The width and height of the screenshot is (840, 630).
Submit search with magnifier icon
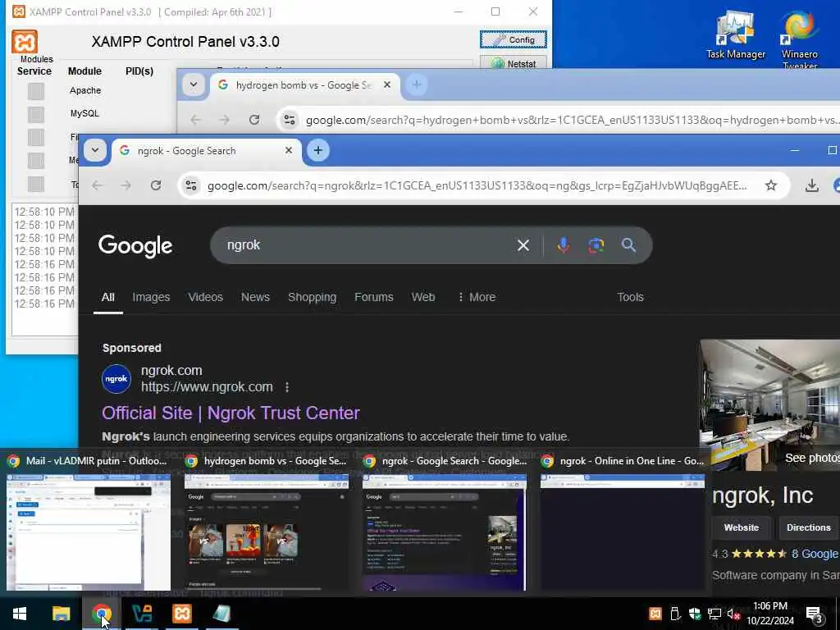[629, 245]
